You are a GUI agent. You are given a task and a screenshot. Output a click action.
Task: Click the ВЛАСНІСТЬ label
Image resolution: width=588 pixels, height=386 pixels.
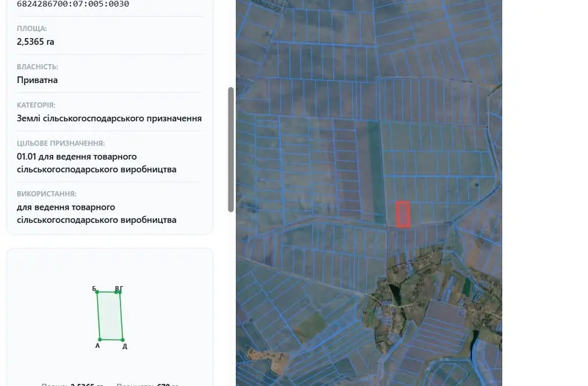pyautogui.click(x=37, y=67)
